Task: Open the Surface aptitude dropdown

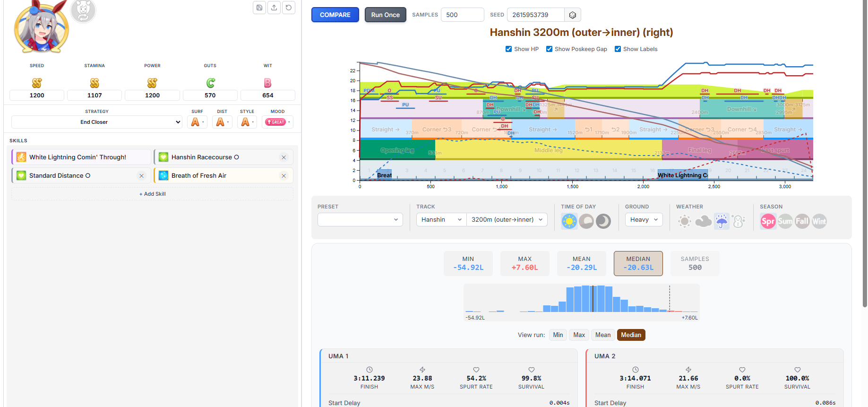Action: click(x=198, y=122)
